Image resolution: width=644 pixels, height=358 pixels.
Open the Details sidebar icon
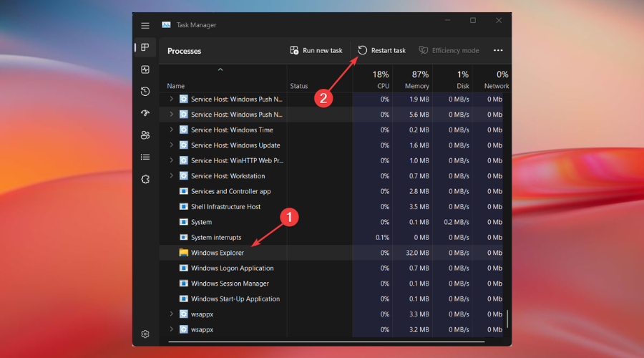(x=145, y=157)
